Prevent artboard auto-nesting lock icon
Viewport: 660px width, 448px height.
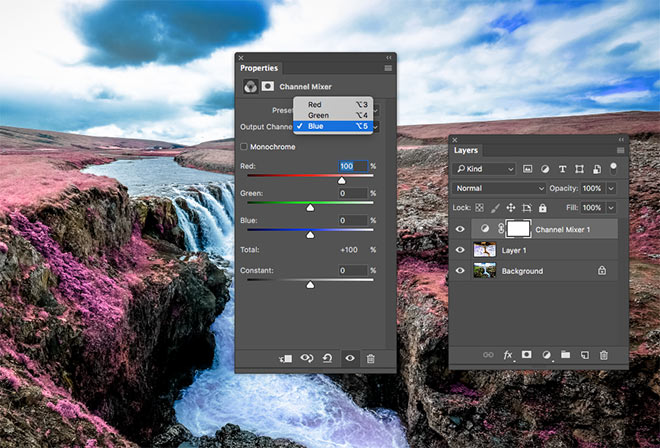click(x=527, y=208)
